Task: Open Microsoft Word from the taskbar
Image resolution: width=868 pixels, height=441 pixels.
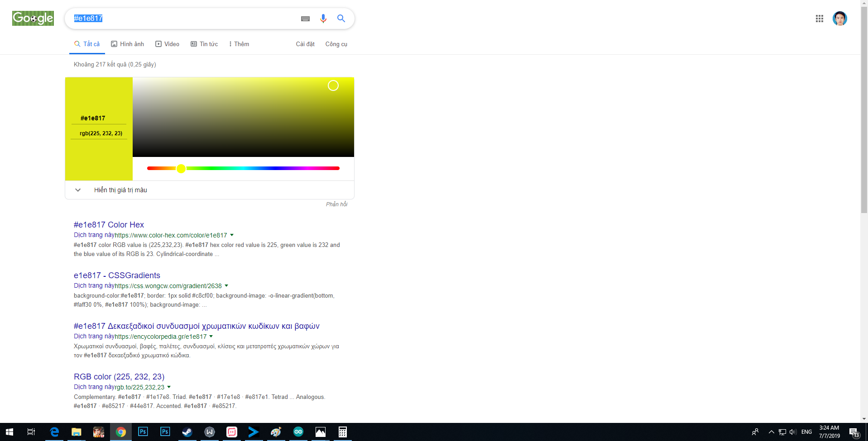Action: [x=209, y=432]
